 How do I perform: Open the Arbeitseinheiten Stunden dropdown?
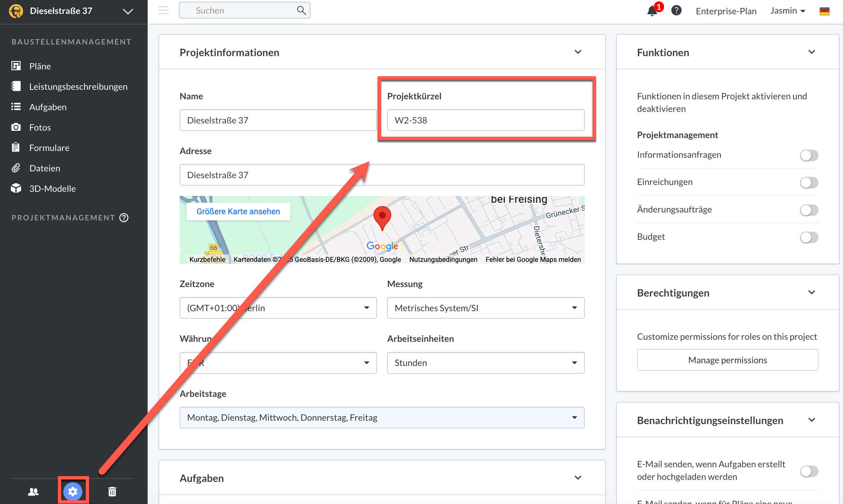(x=485, y=363)
